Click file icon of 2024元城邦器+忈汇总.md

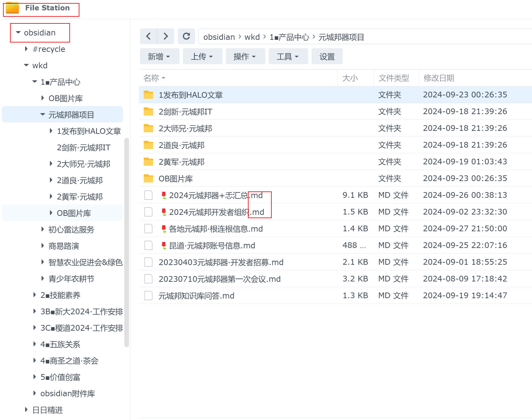(x=148, y=195)
